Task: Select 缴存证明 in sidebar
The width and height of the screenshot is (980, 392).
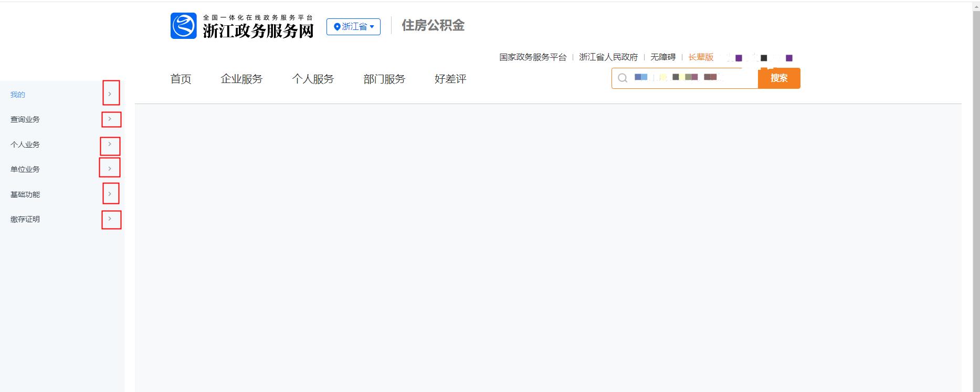Action: point(25,219)
